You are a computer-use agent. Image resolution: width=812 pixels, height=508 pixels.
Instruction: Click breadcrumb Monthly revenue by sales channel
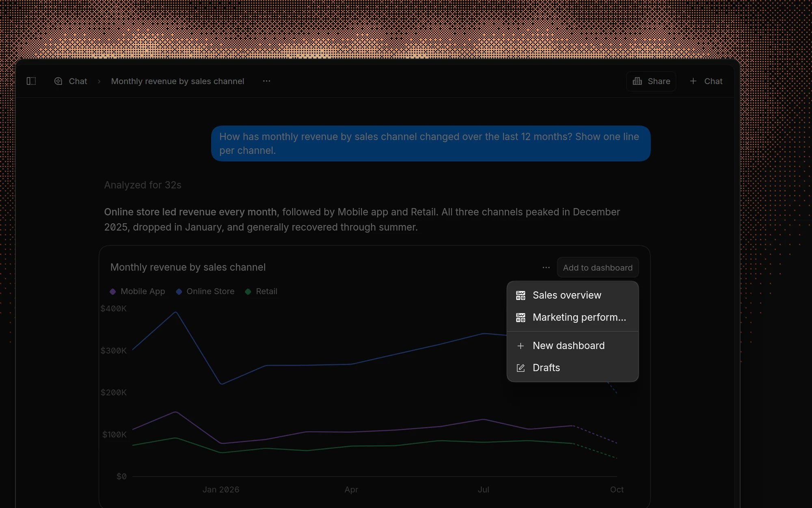pyautogui.click(x=177, y=81)
